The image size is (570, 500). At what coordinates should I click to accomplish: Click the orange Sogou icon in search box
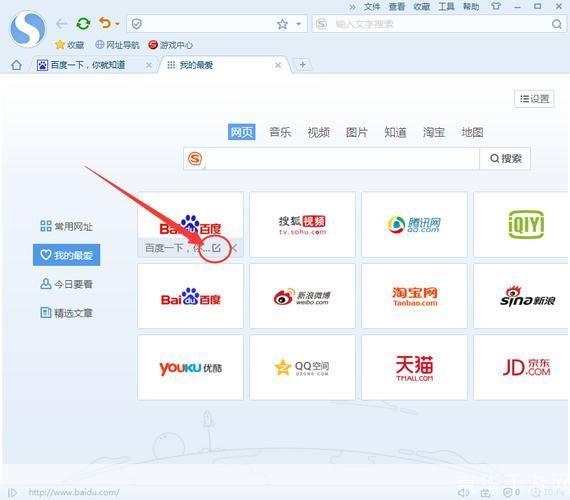[195, 159]
